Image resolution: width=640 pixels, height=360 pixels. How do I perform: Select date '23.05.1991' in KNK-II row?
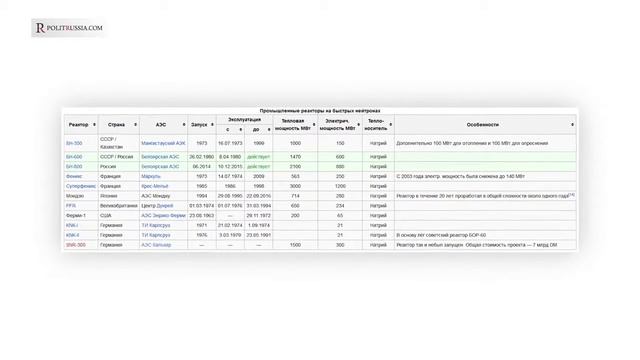point(259,235)
